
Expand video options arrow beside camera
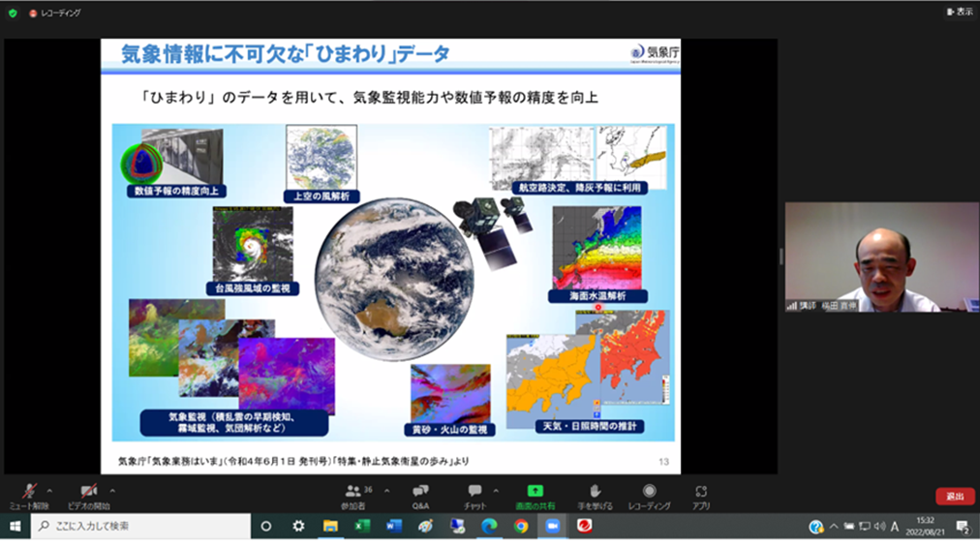pos(112,490)
